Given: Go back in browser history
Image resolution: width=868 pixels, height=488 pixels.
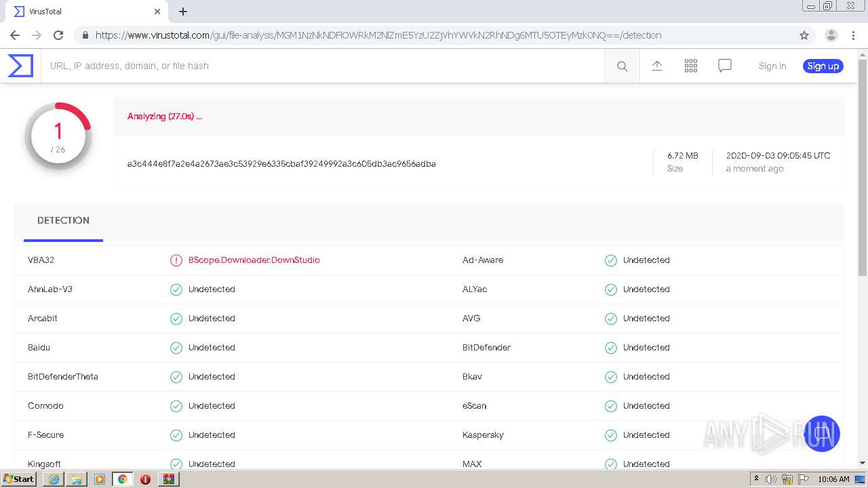Looking at the screenshot, I should pyautogui.click(x=15, y=35).
